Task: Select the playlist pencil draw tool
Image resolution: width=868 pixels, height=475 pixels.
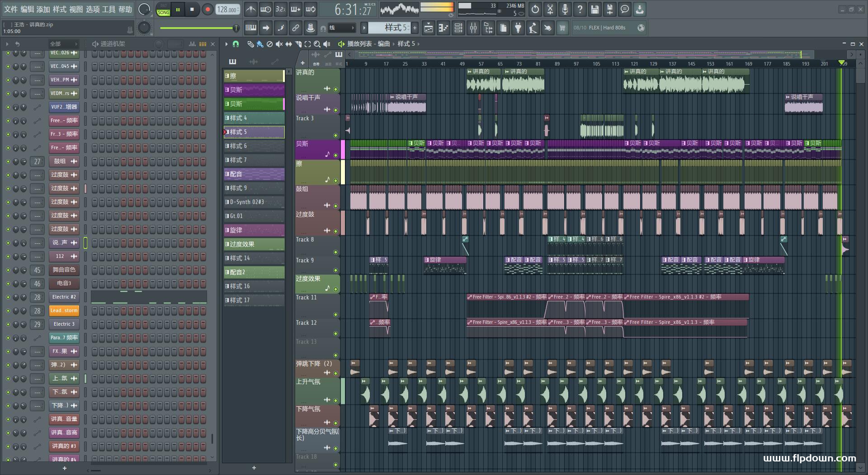Action: click(250, 44)
